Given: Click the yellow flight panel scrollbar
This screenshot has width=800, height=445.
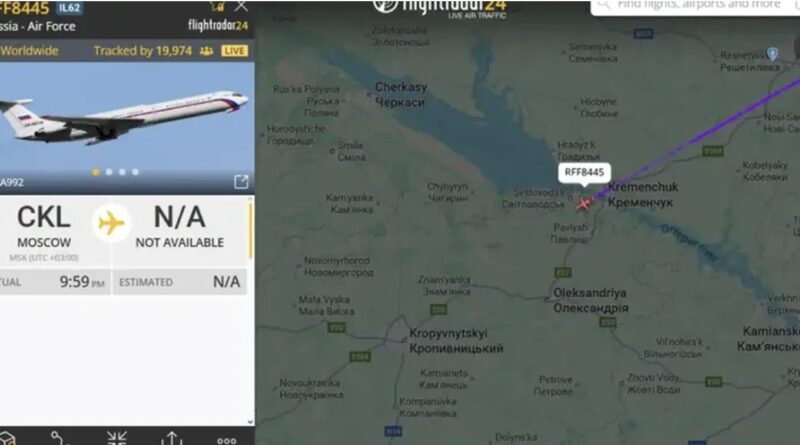Looking at the screenshot, I should click(x=251, y=231).
